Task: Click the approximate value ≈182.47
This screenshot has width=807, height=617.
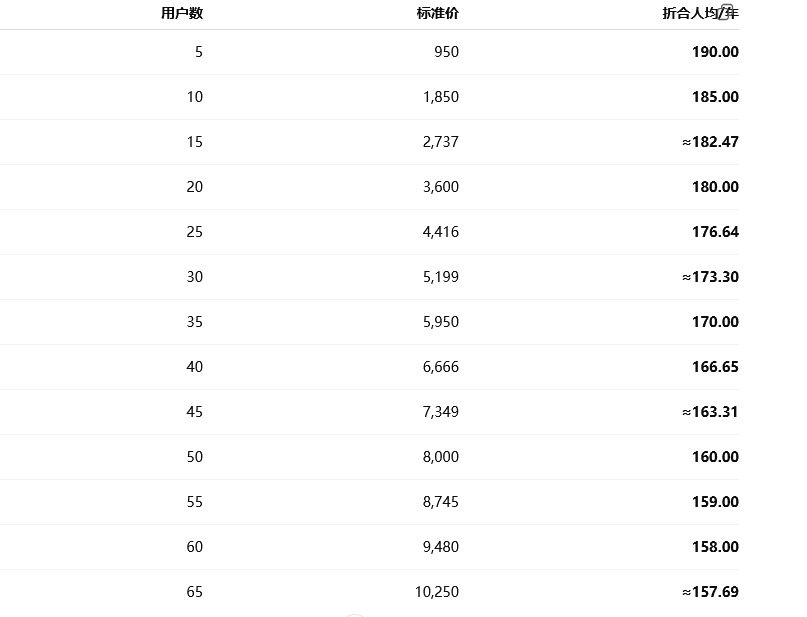Action: pos(710,142)
